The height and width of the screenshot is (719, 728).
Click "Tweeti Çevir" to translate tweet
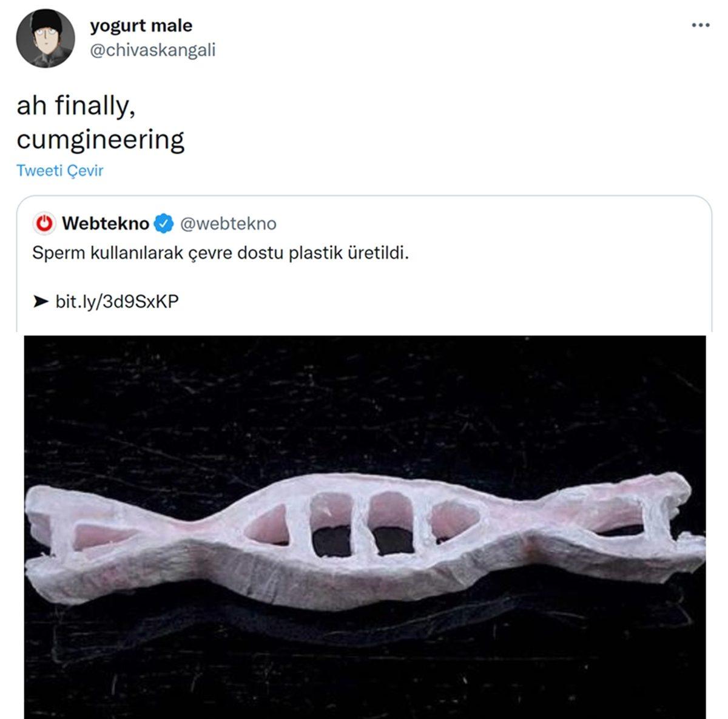[x=59, y=170]
